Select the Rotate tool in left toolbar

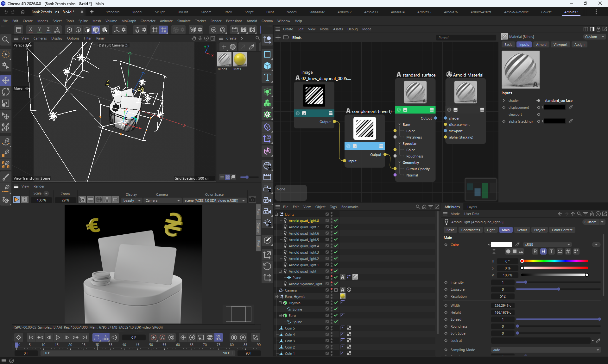tap(6, 92)
